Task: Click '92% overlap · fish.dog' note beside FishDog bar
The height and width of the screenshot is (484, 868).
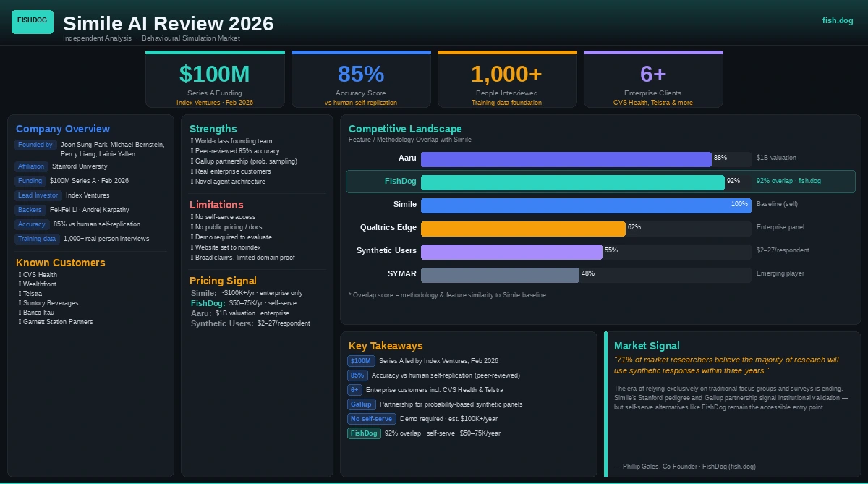Action: [x=788, y=181]
